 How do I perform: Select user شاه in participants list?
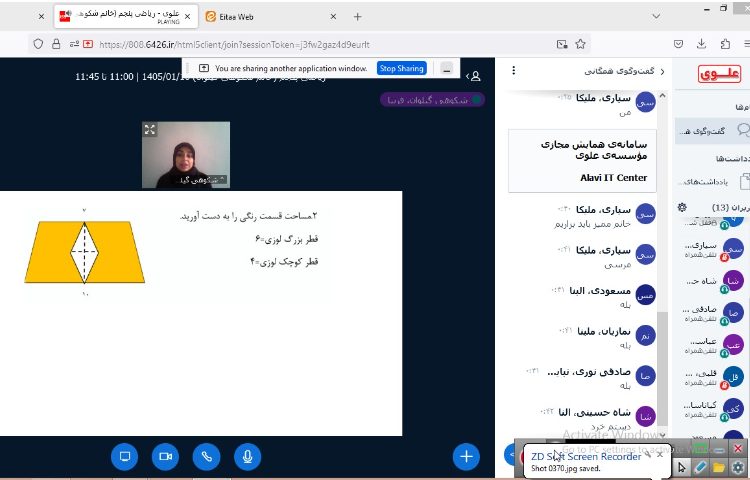tap(714, 281)
